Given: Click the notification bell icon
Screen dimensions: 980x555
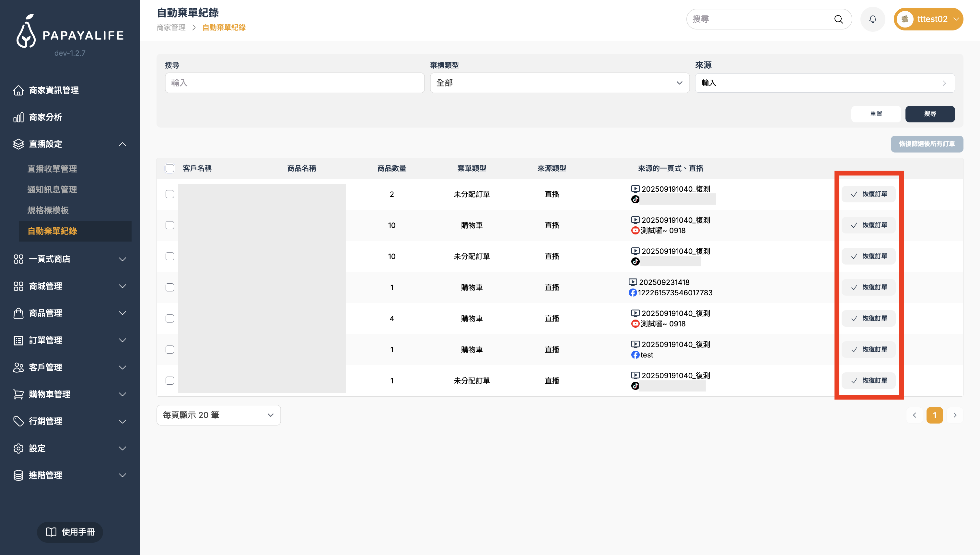Looking at the screenshot, I should click(x=872, y=19).
